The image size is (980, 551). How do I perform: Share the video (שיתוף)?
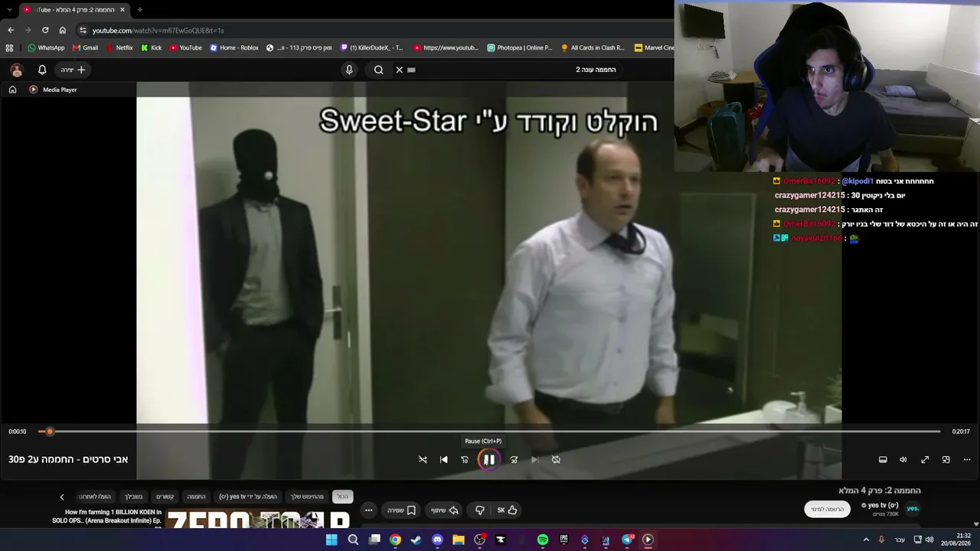pos(444,510)
